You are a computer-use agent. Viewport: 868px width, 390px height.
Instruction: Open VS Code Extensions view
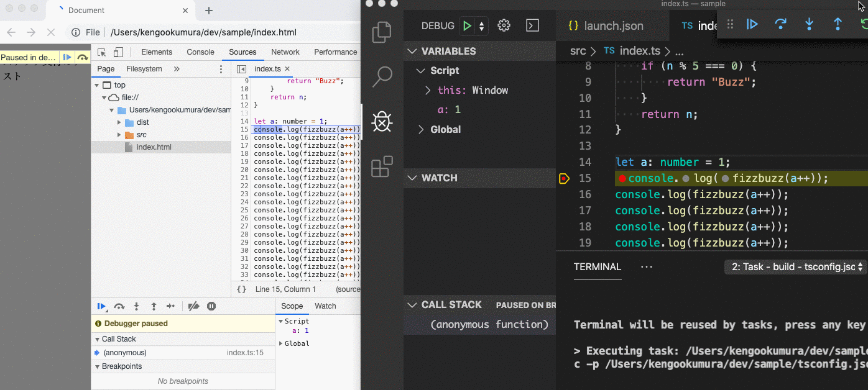coord(382,166)
